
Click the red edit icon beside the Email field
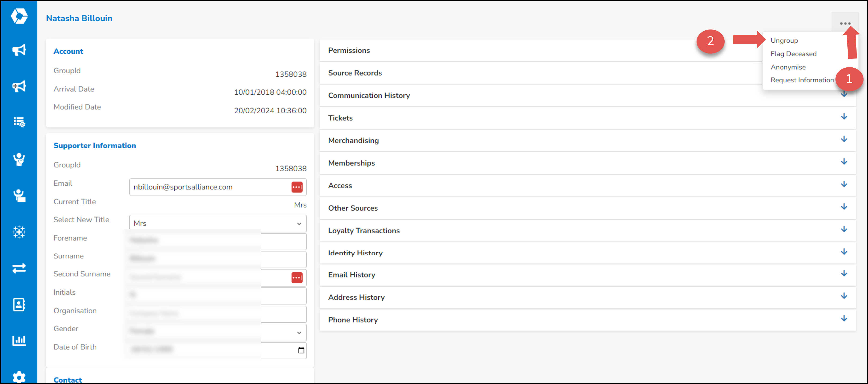[297, 187]
